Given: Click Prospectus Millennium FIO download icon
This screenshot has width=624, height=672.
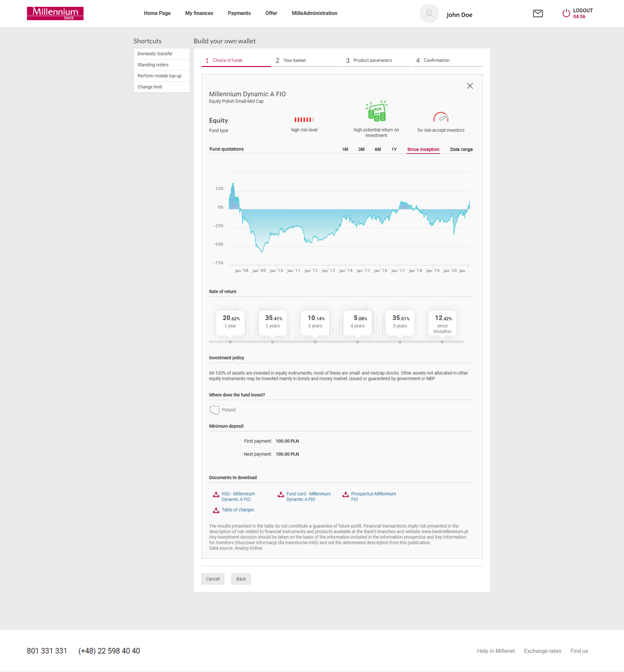Looking at the screenshot, I should (345, 495).
